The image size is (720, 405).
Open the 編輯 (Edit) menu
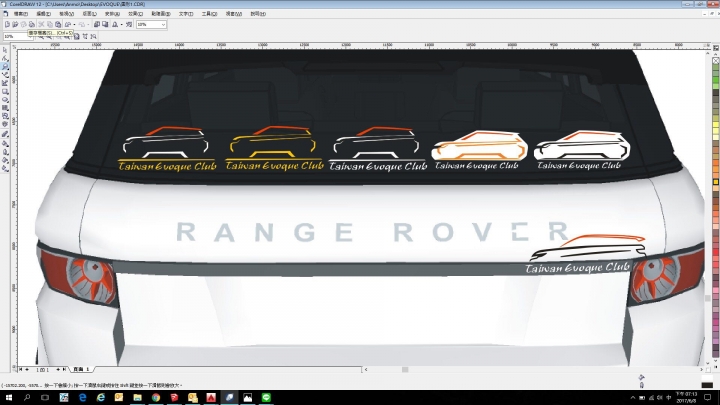click(43, 14)
